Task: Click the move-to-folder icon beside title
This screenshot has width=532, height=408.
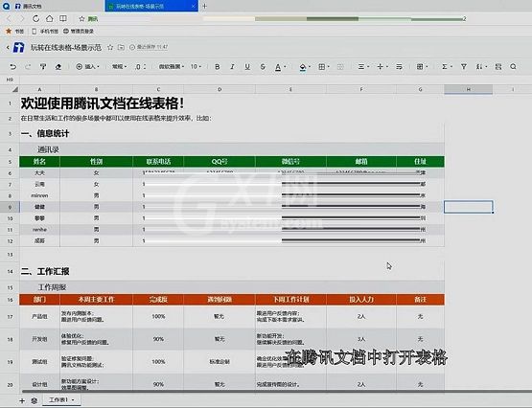Action: click(121, 48)
